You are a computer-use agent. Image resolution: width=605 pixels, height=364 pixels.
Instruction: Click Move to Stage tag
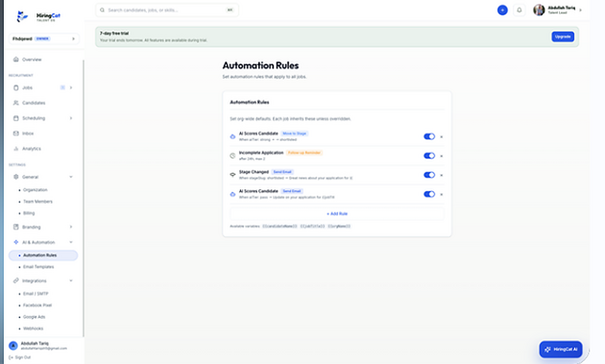click(294, 133)
